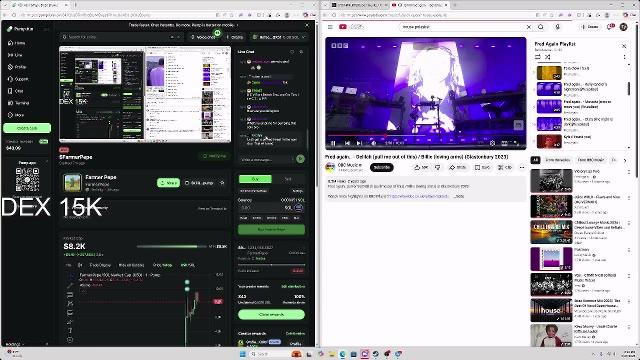Click the Pump.fun logo

(20, 29)
